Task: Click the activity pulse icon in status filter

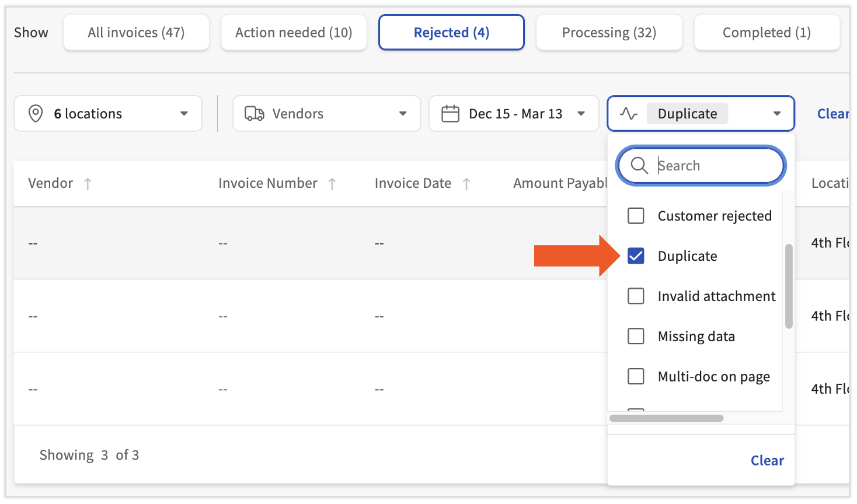Action: pyautogui.click(x=628, y=114)
